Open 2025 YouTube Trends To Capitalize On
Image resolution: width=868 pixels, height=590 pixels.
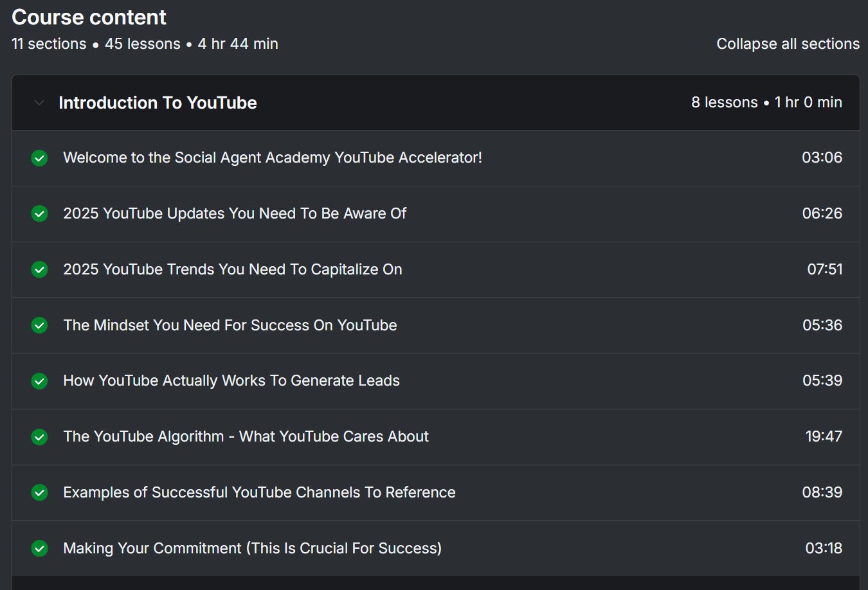click(x=233, y=269)
